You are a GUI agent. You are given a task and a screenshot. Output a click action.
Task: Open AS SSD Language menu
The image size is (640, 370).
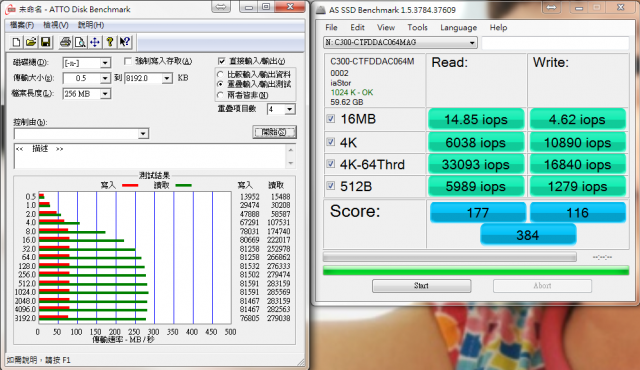(x=458, y=27)
